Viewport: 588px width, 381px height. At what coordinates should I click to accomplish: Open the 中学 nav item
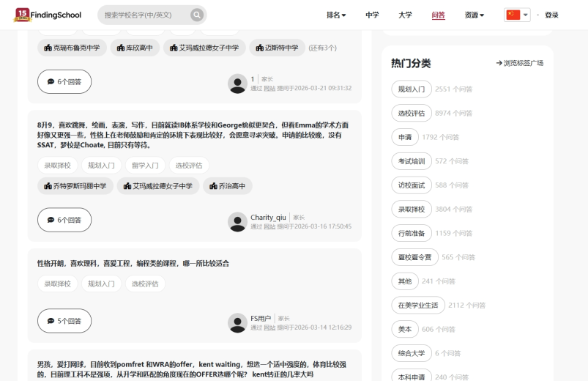tap(372, 15)
